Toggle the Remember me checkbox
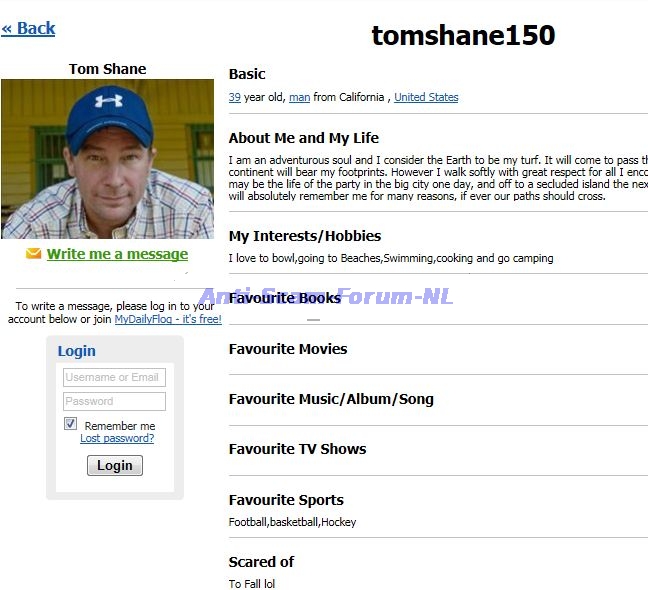648x590 pixels. tap(71, 424)
